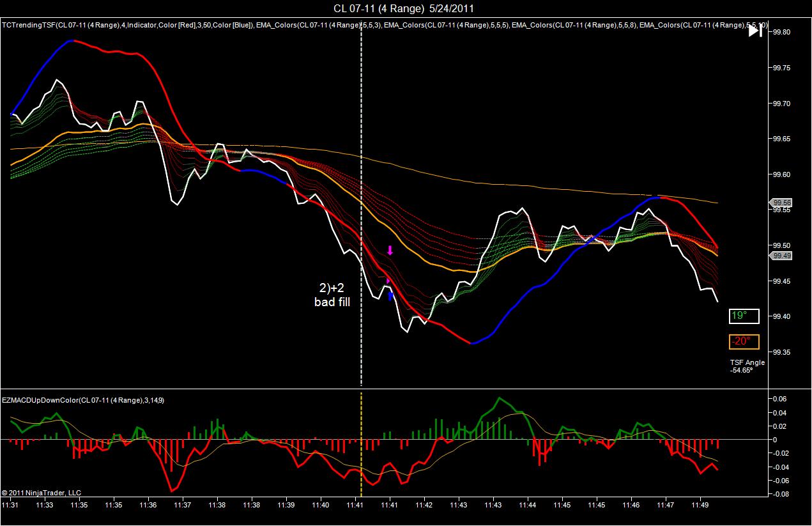Click the 99.45 price axis label
The height and width of the screenshot is (526, 812).
point(782,281)
